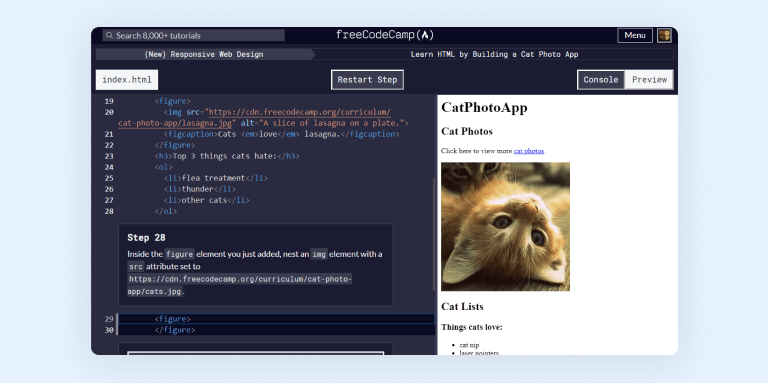This screenshot has height=383, width=768.
Task: Click the opening ol tag on line 24
Action: [164, 167]
